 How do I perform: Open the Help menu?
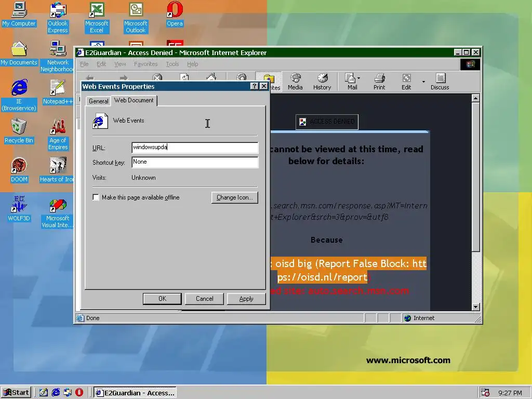pyautogui.click(x=192, y=64)
